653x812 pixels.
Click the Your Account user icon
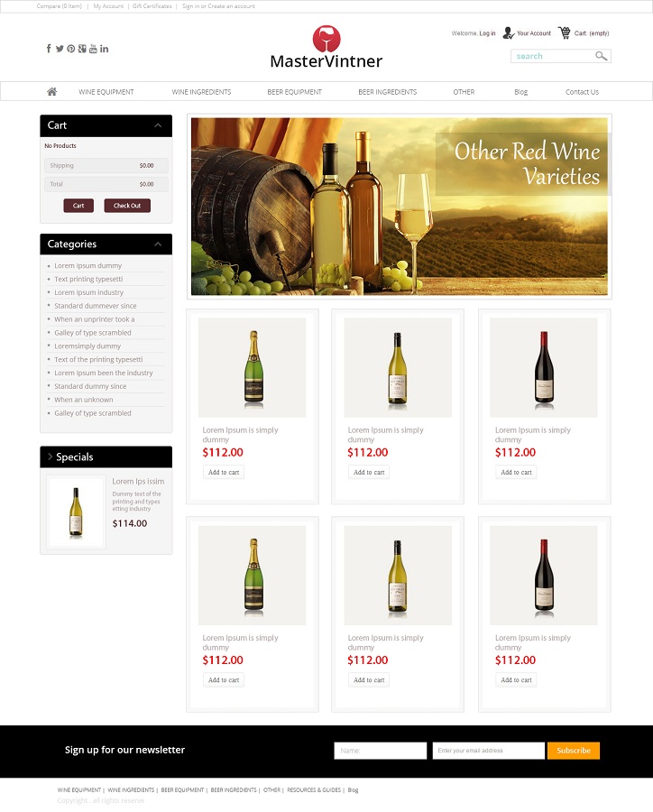point(509,32)
